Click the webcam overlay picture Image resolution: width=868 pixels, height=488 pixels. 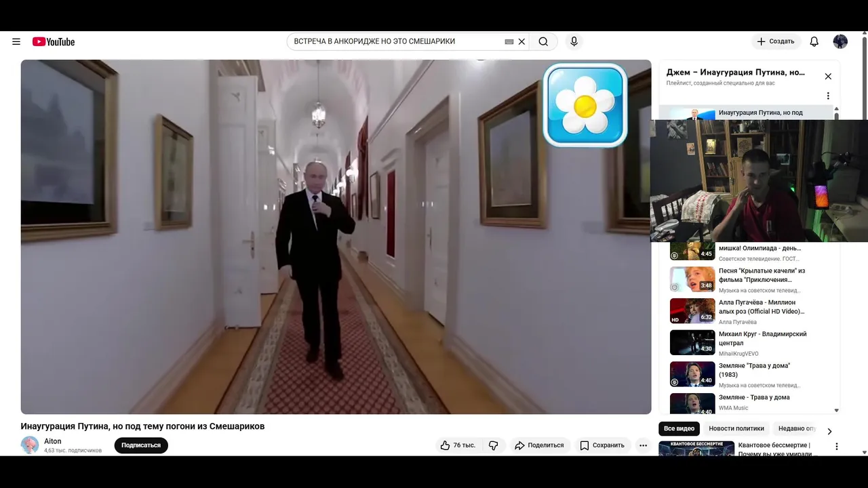point(759,181)
